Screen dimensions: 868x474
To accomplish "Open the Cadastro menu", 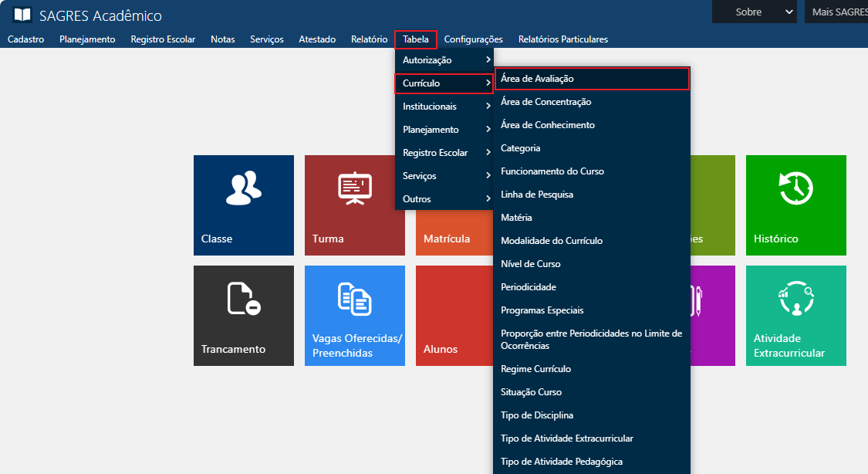I will tap(25, 39).
